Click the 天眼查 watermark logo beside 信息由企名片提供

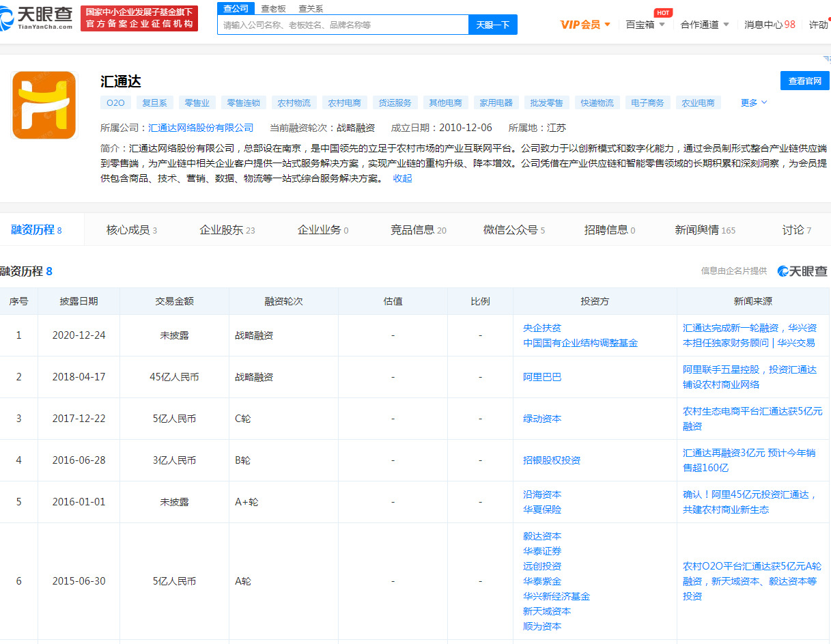pyautogui.click(x=802, y=271)
